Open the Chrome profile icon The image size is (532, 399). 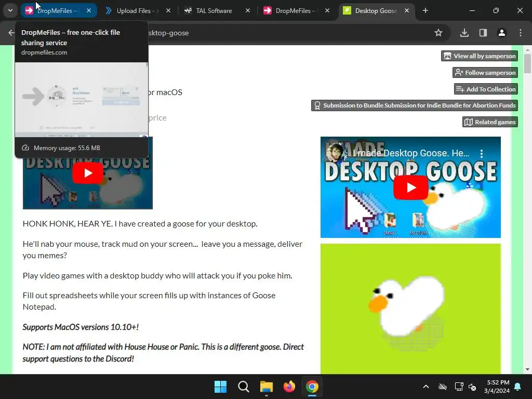(x=502, y=33)
